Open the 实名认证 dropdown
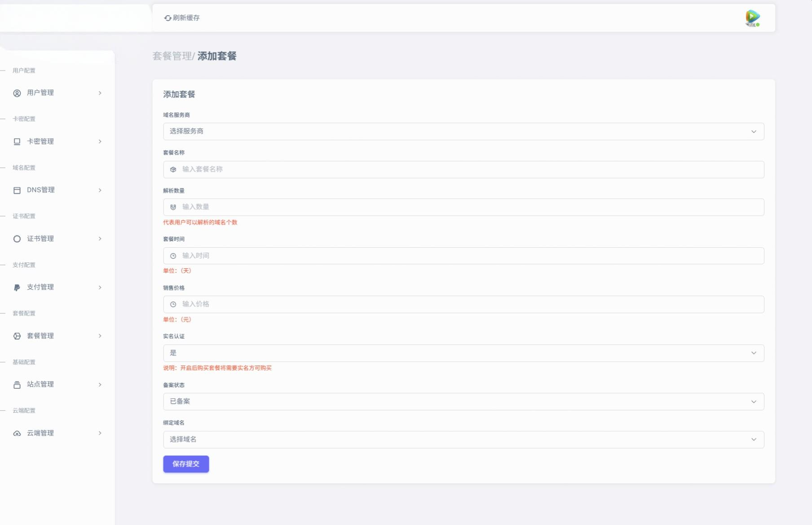Viewport: 812px width, 525px height. point(463,353)
